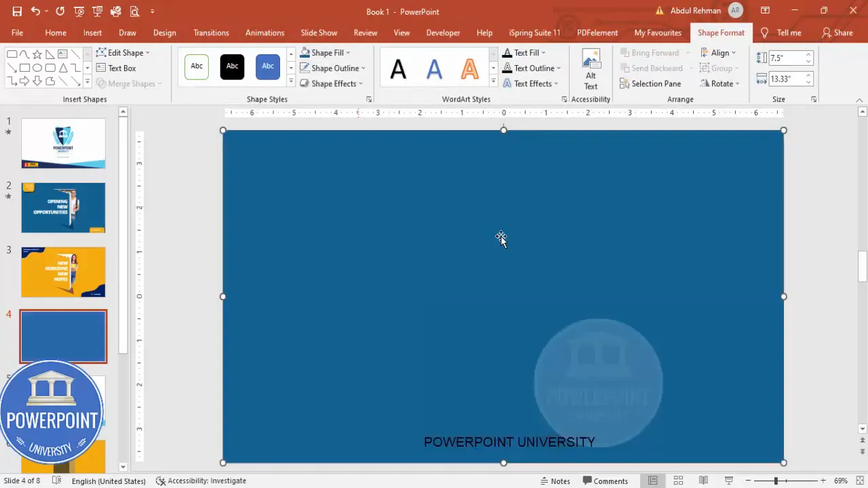Screen dimensions: 868x488
Task: Switch to Normal view in status bar
Action: (653, 481)
